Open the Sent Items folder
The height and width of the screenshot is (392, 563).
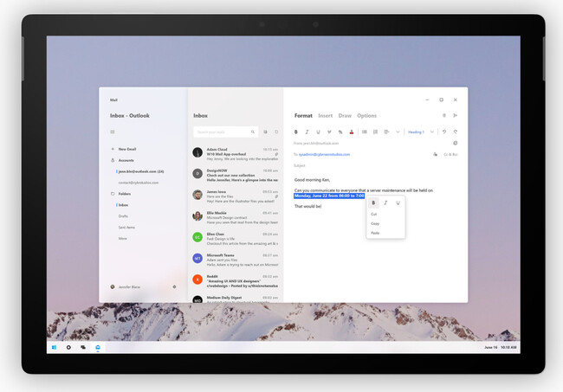point(126,228)
